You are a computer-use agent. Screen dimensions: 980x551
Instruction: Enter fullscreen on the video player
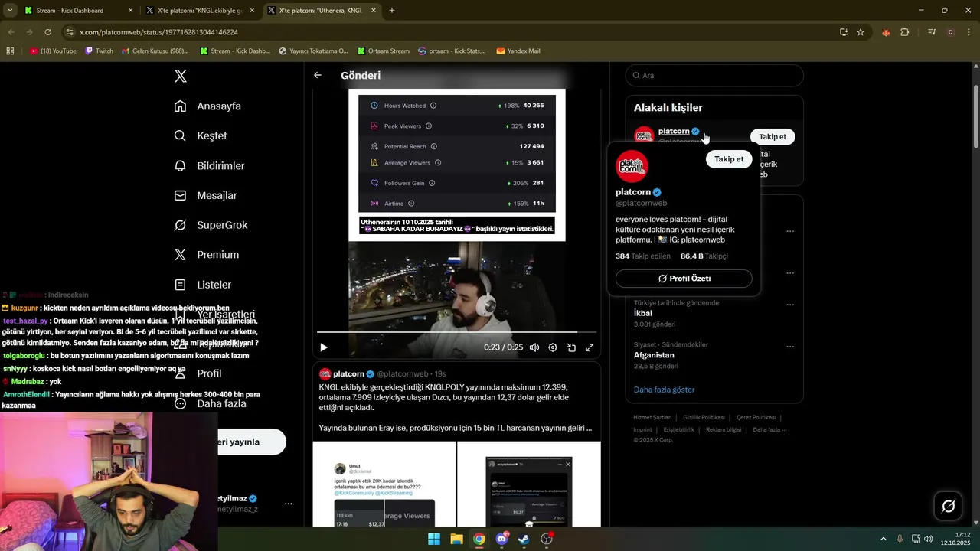(590, 347)
